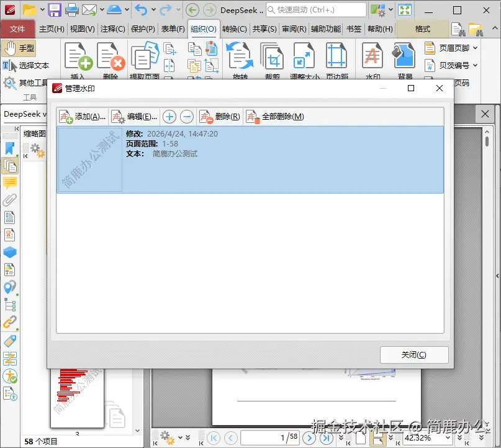The width and height of the screenshot is (501, 448).
Task: Open the 文件 file menu
Action: (17, 29)
